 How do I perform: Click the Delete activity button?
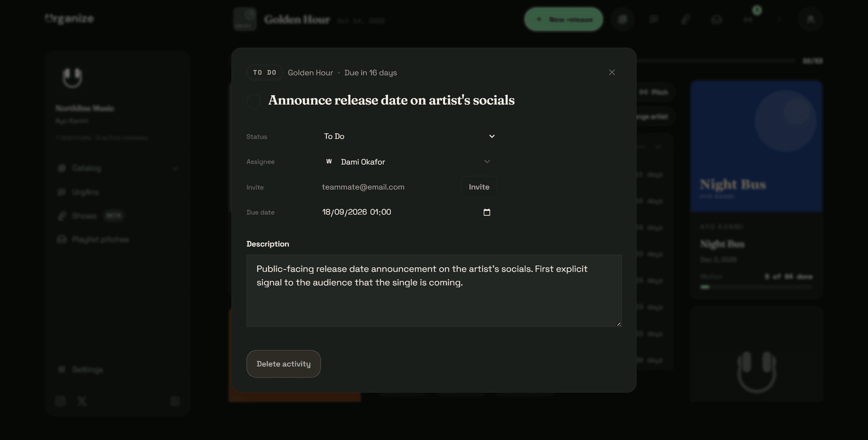pyautogui.click(x=283, y=364)
